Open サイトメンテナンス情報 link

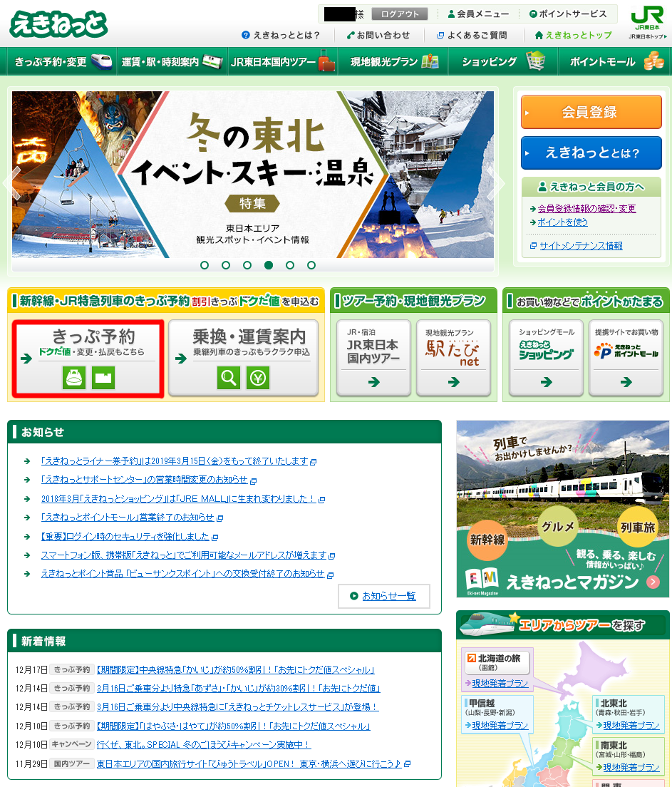point(581,245)
